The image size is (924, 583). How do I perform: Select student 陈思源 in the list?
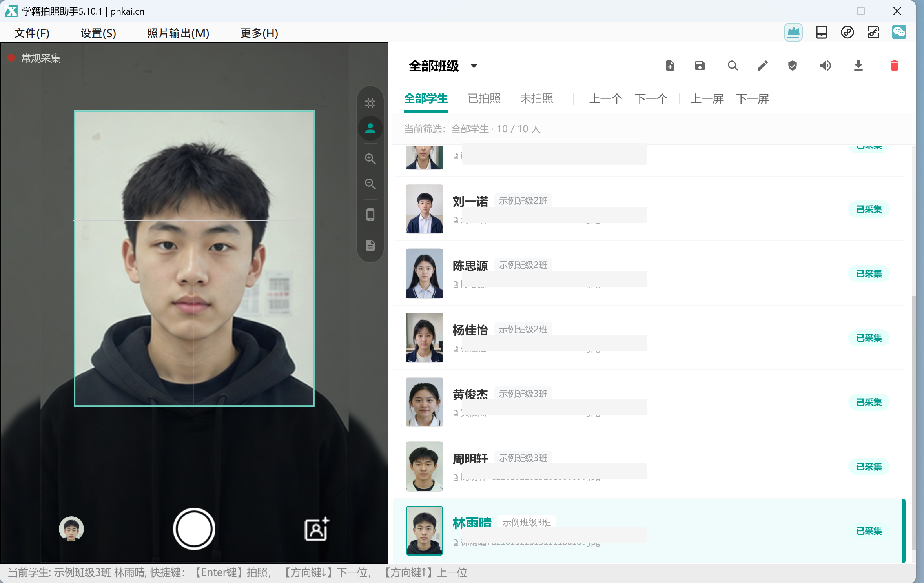[649, 273]
